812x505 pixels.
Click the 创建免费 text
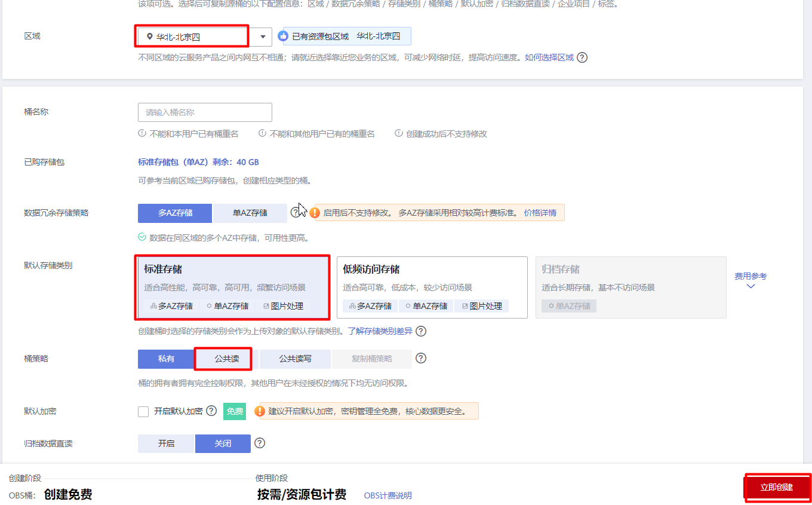click(68, 495)
